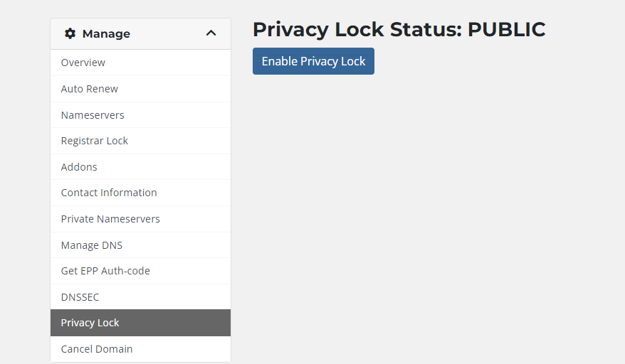Click Get EPP Auth-code item
This screenshot has width=625, height=364.
coord(140,271)
